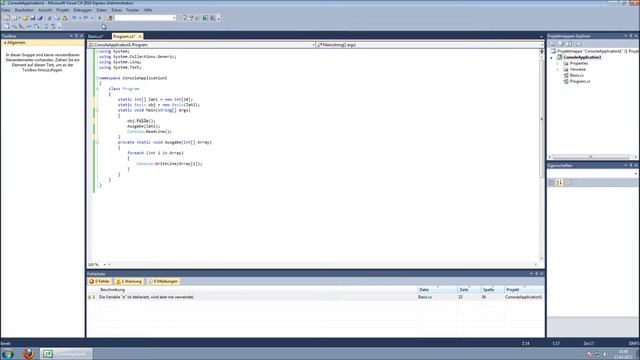Open the Hilfe menu

click(148, 10)
